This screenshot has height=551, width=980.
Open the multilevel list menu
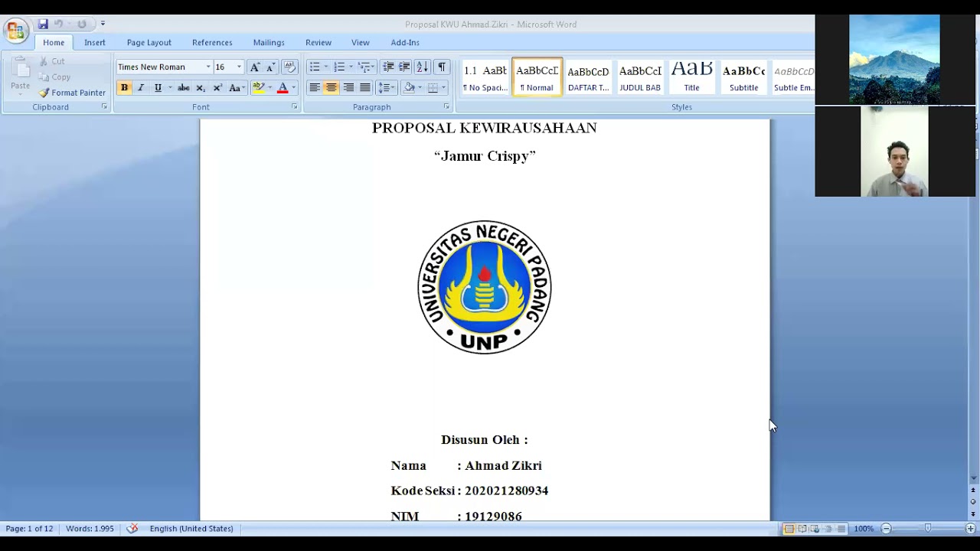(364, 67)
